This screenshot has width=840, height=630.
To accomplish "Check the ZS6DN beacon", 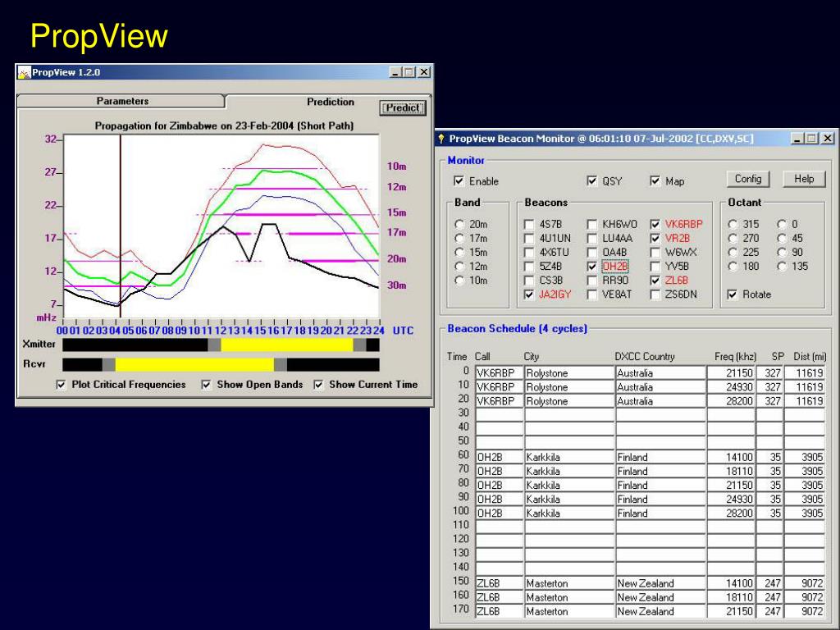I will point(655,294).
